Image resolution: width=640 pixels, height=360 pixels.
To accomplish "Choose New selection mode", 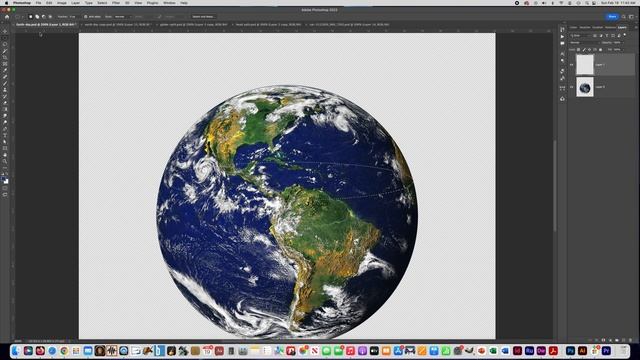I will pos(31,17).
